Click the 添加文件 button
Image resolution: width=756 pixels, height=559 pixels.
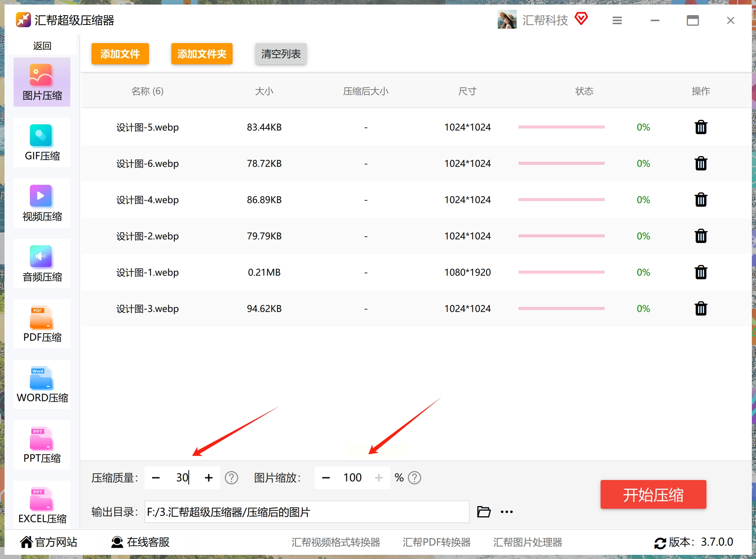120,54
